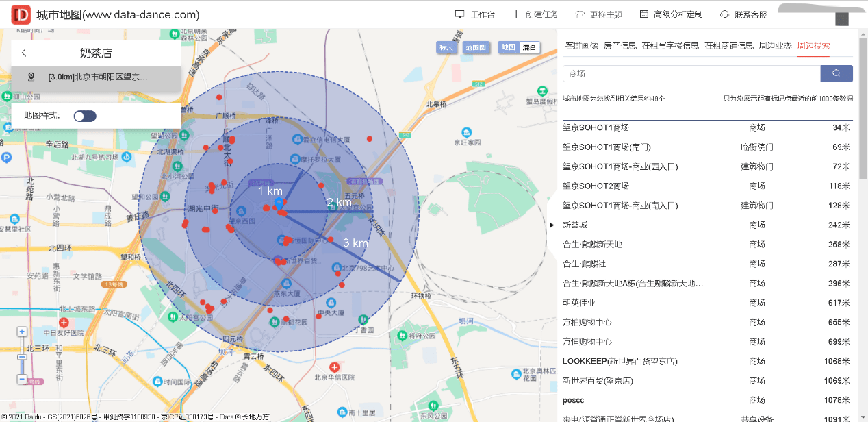Select result 朝英佳业

coord(706,303)
